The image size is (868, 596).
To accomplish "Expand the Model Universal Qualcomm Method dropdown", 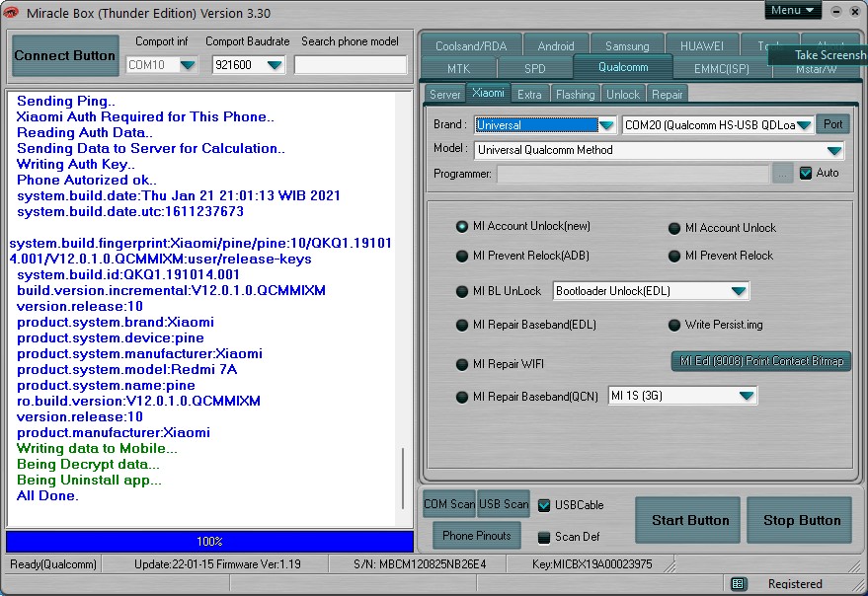I will pos(834,150).
